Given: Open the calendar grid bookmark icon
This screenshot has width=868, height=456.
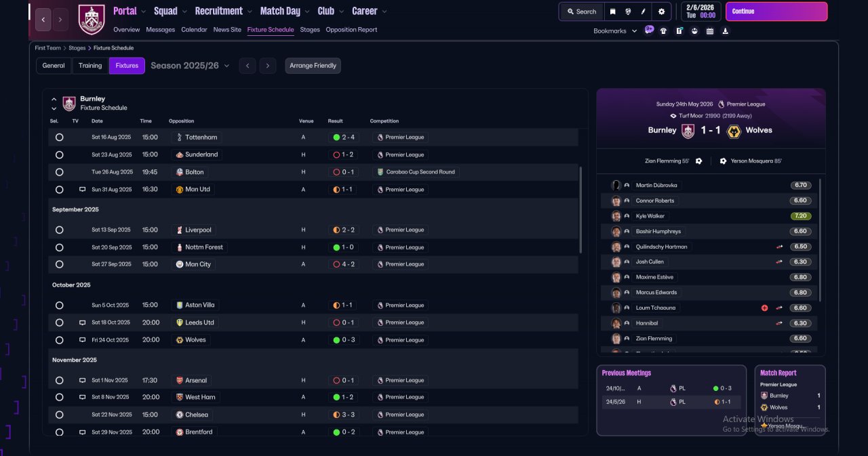Looking at the screenshot, I should tap(710, 31).
